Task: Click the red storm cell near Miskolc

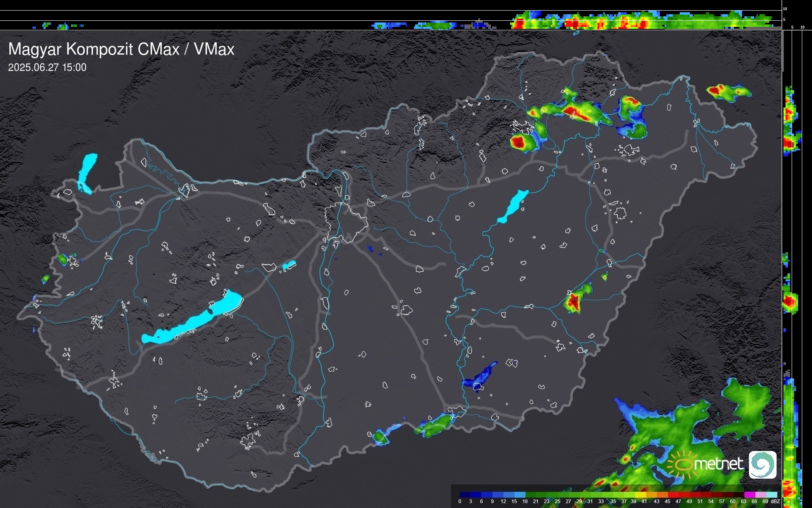Action: tap(519, 142)
